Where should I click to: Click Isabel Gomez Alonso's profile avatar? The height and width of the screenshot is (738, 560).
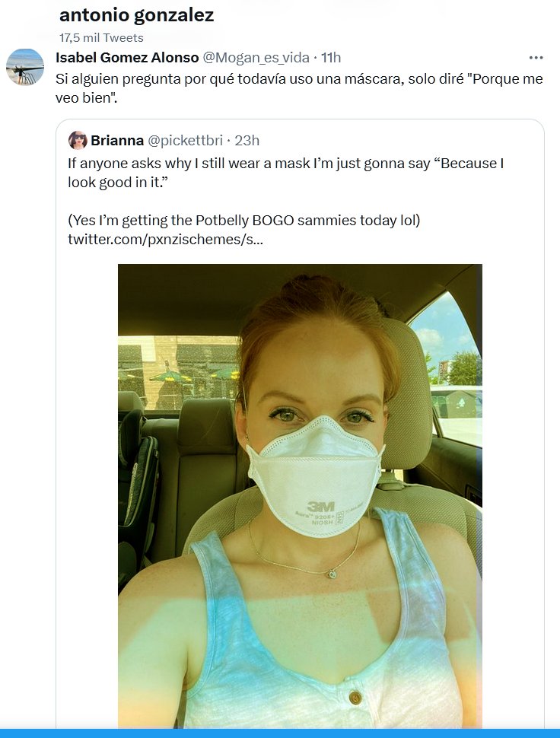click(x=25, y=67)
